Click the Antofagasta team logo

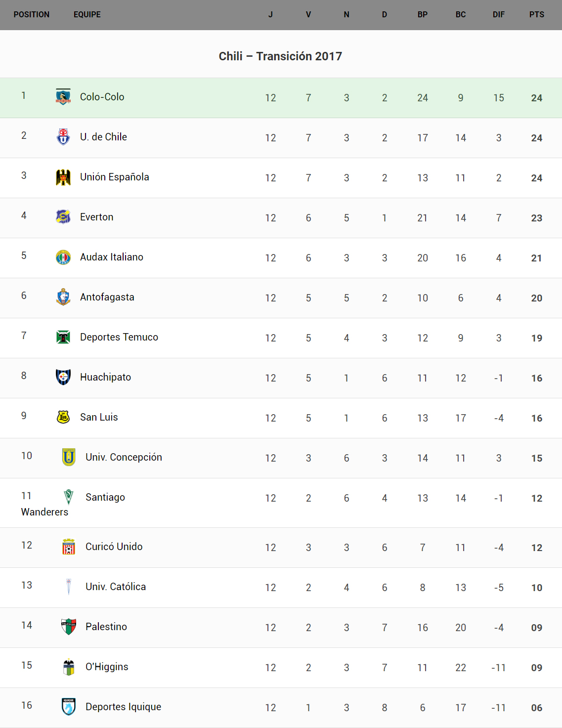click(63, 297)
